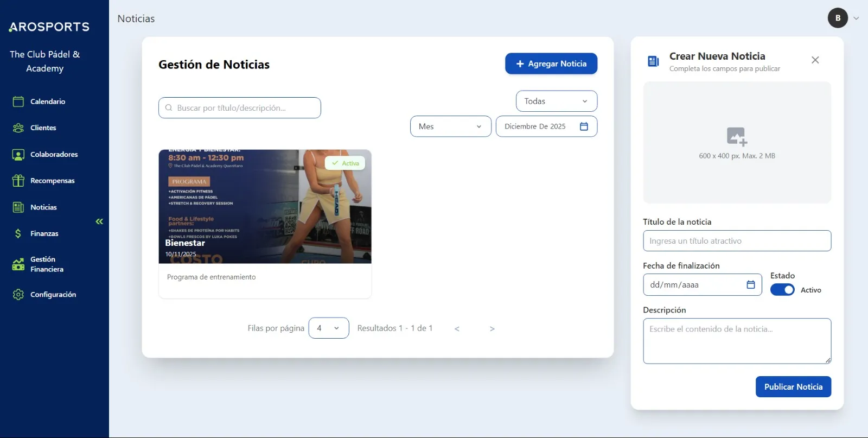
Task: Click the search magnifier icon
Action: pos(169,108)
